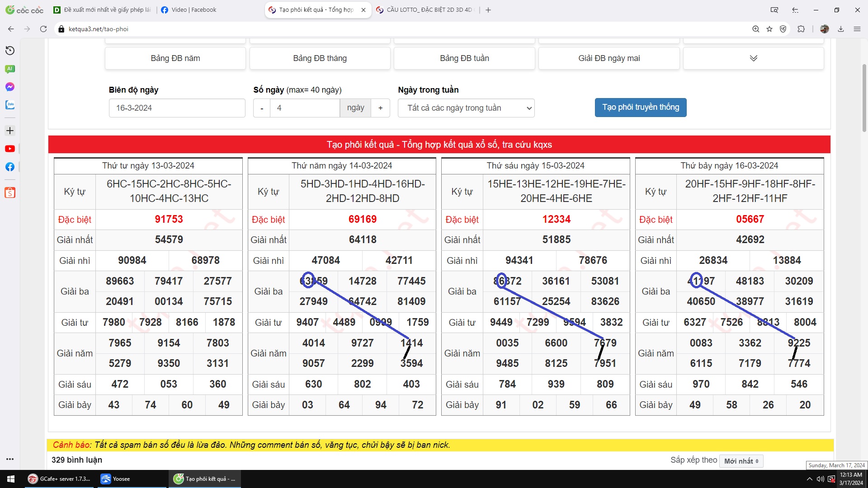This screenshot has height=488, width=868.
Task: Open YouTube sidebar shortcut
Action: pyautogui.click(x=10, y=149)
